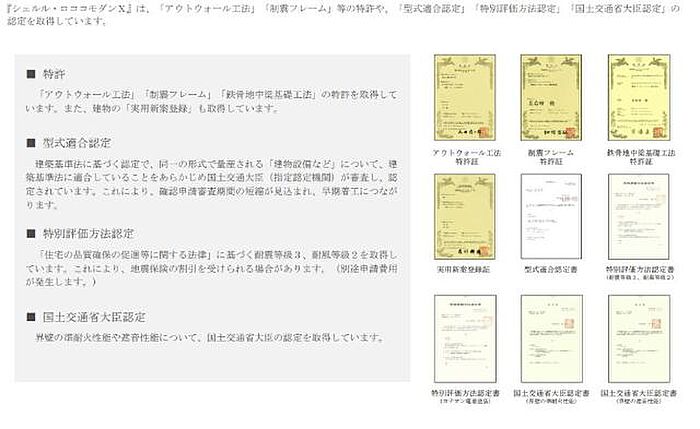The image size is (700, 429).
Task: Select the square bullet beside 特別評価方法認定 heading
Action: [30, 233]
